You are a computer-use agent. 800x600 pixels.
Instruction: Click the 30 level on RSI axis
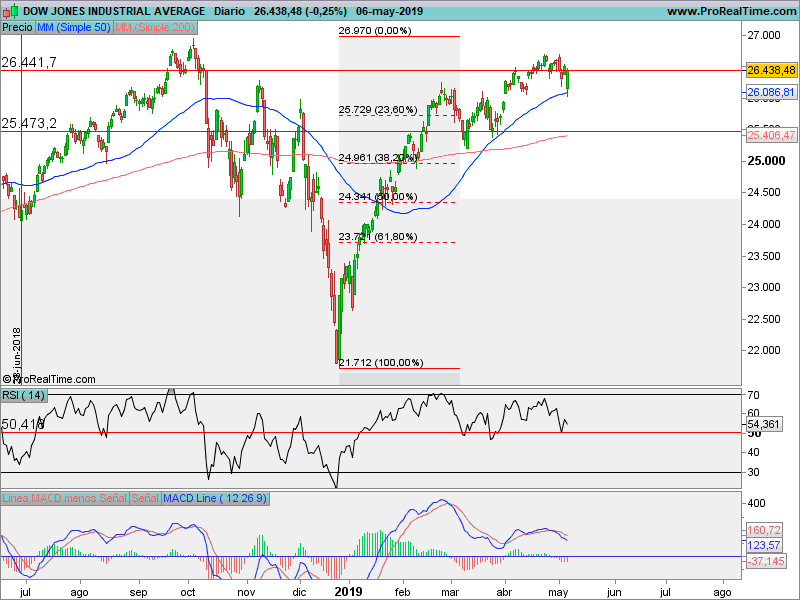754,472
